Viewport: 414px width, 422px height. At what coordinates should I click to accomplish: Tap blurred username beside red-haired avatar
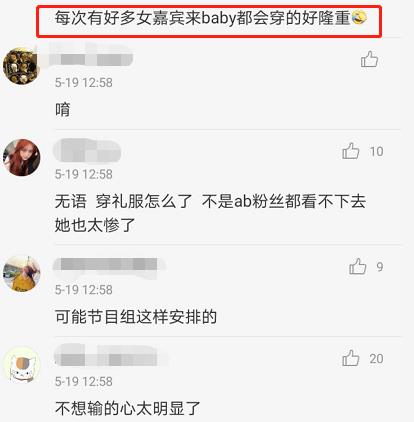point(87,151)
